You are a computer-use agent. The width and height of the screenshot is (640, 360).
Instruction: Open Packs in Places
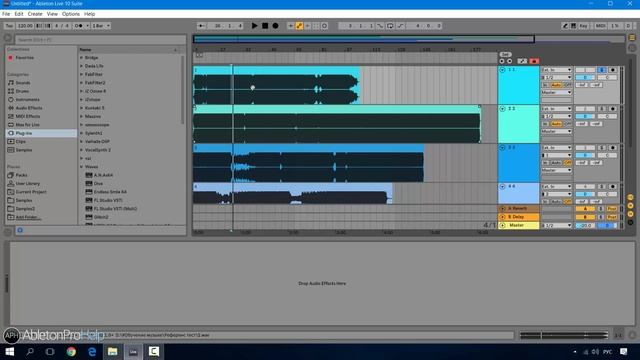click(x=21, y=175)
